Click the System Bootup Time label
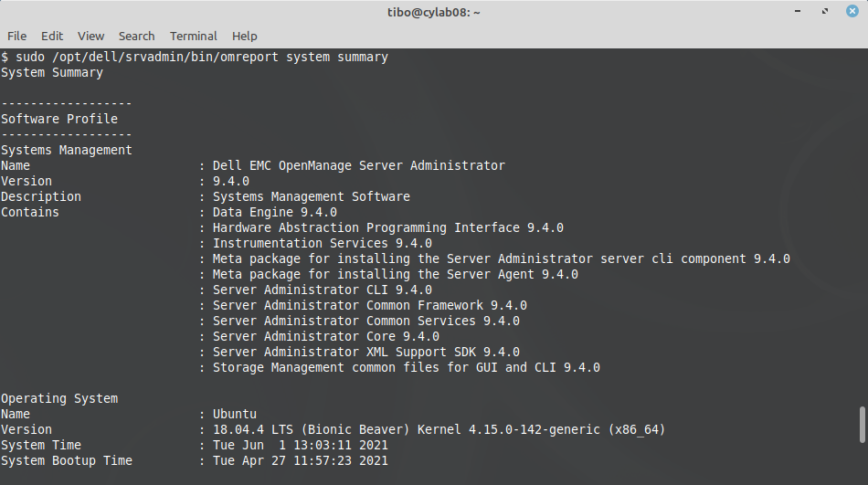 tap(67, 460)
